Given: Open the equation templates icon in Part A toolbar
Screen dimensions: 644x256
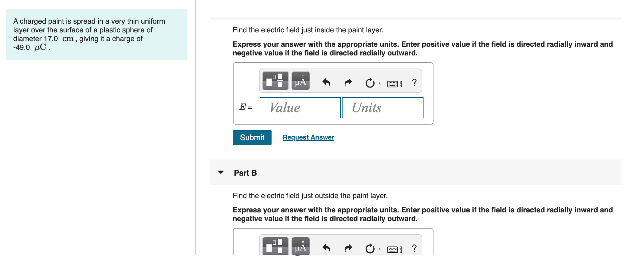Looking at the screenshot, I should (x=275, y=82).
